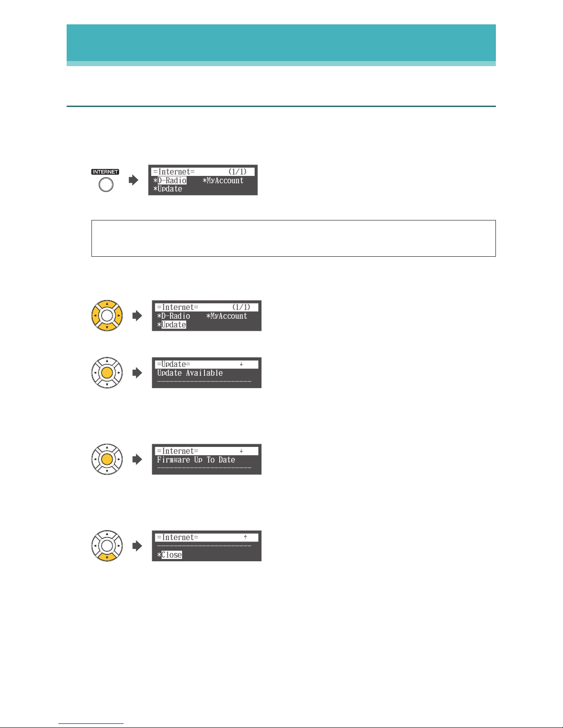Viewport: 563px width, 728px height.
Task: Select highlighted Update item in second screen
Action: [x=174, y=325]
